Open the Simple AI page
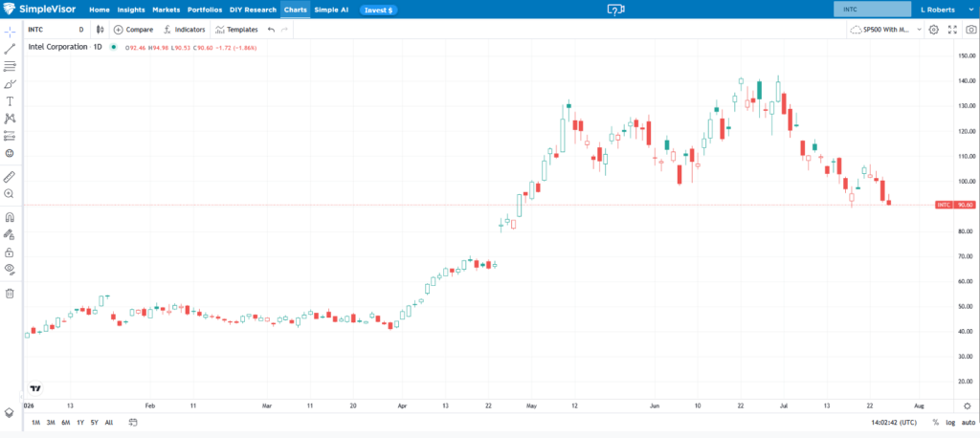980x438 pixels. [x=331, y=10]
